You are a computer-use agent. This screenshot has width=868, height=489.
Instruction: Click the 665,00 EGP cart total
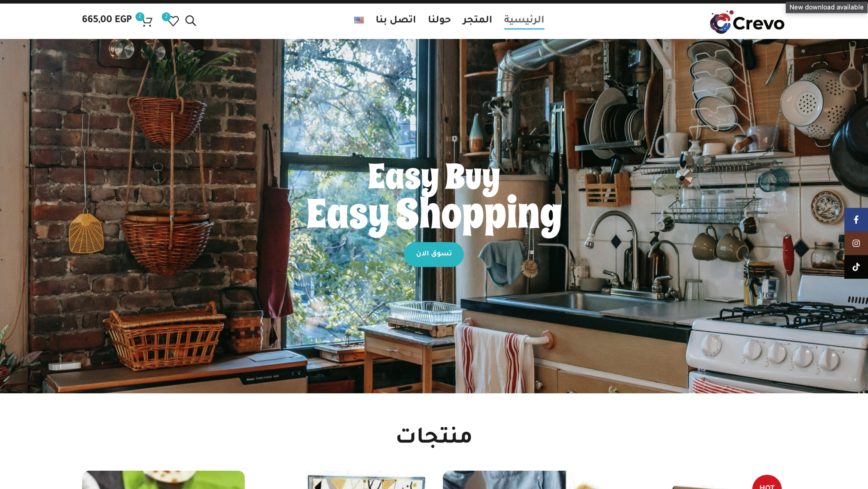click(x=107, y=19)
